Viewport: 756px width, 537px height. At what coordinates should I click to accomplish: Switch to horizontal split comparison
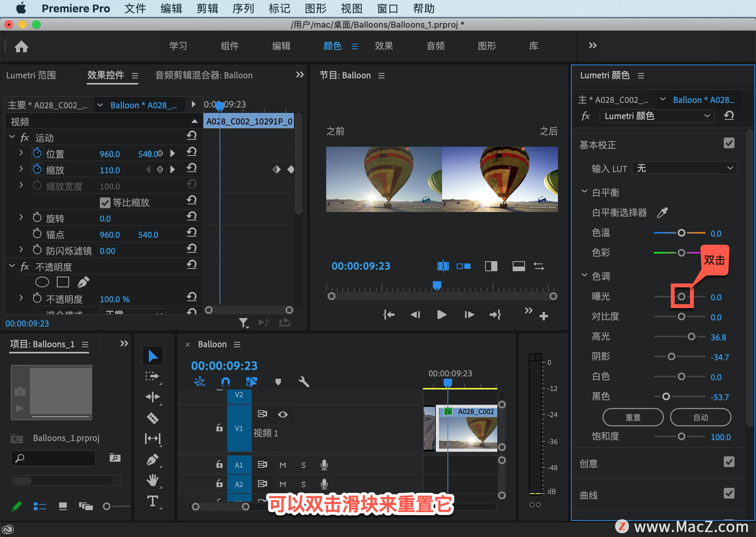[x=519, y=266]
